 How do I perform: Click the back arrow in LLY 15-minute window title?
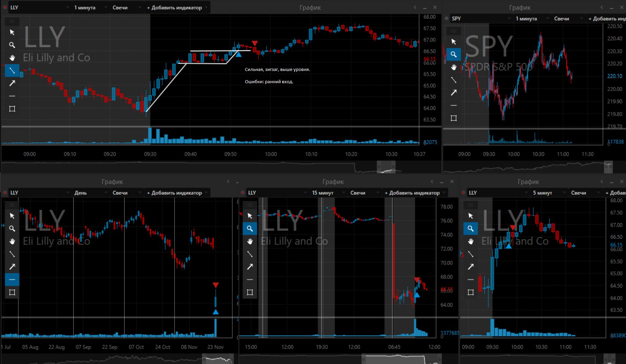pyautogui.click(x=432, y=182)
